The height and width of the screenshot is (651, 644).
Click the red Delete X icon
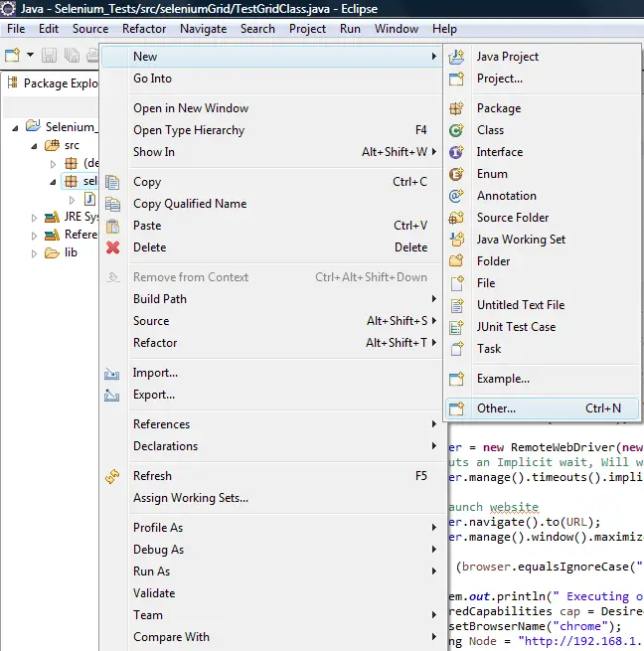click(112, 247)
